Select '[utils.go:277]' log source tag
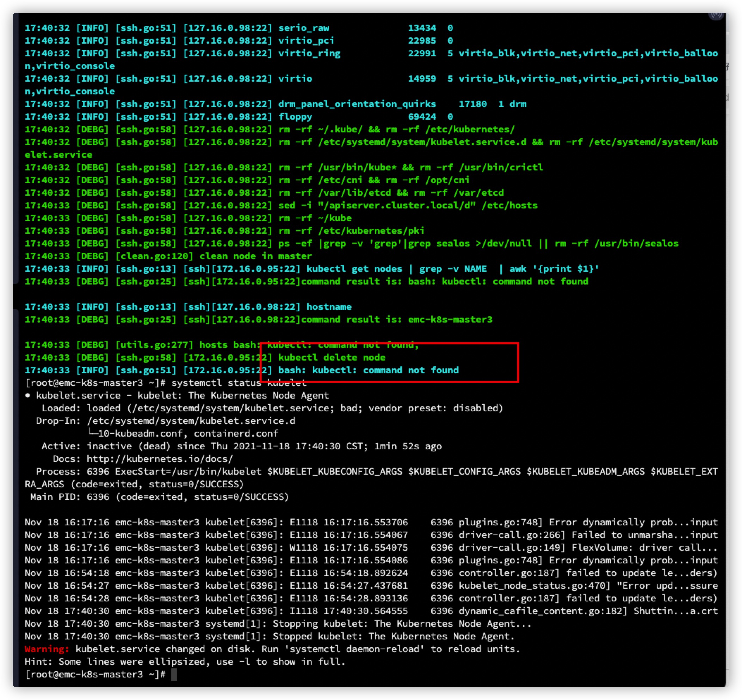The width and height of the screenshot is (742, 700). coord(154,345)
